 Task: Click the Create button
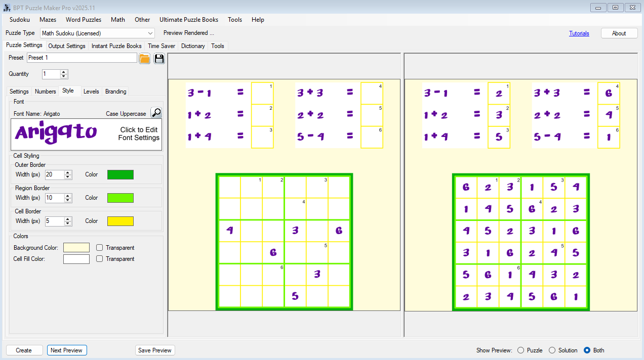(x=24, y=350)
